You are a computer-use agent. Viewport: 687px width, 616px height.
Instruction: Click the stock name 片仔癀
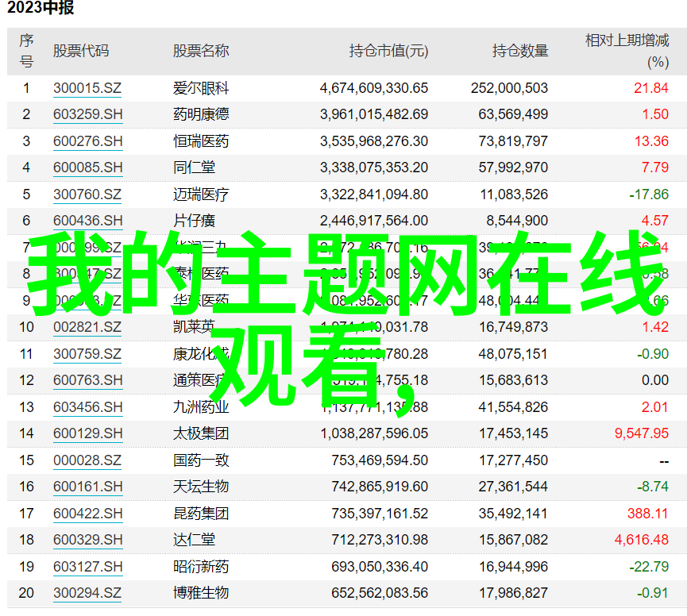click(194, 220)
